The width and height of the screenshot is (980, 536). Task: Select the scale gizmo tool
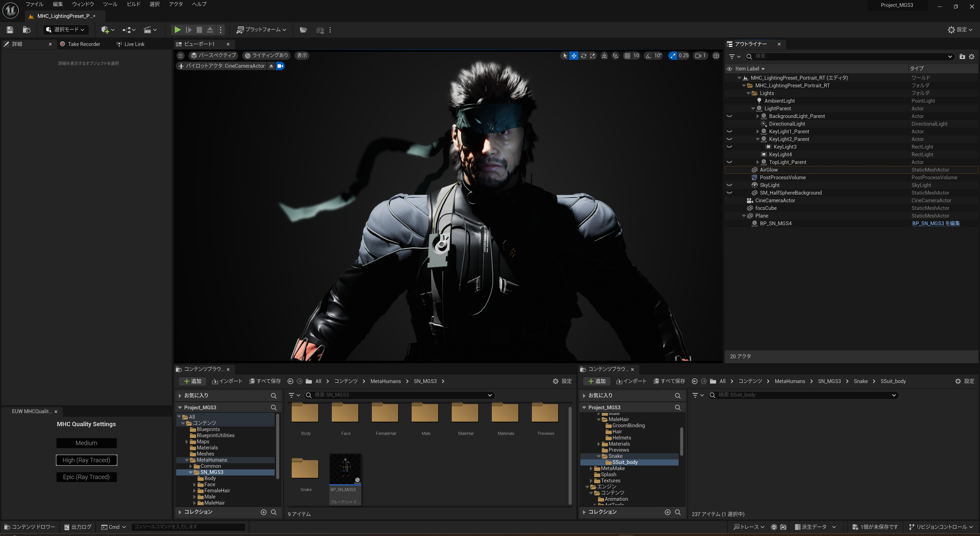pyautogui.click(x=592, y=56)
